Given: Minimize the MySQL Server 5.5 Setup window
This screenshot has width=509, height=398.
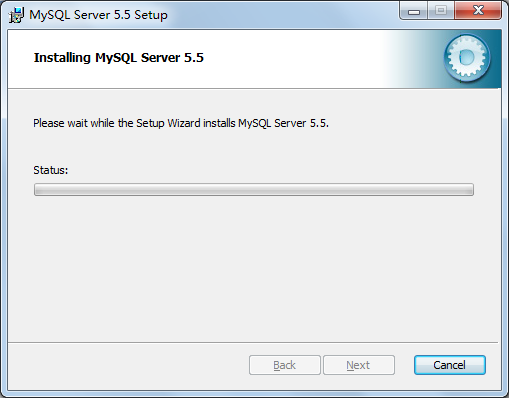Looking at the screenshot, I should point(414,11).
